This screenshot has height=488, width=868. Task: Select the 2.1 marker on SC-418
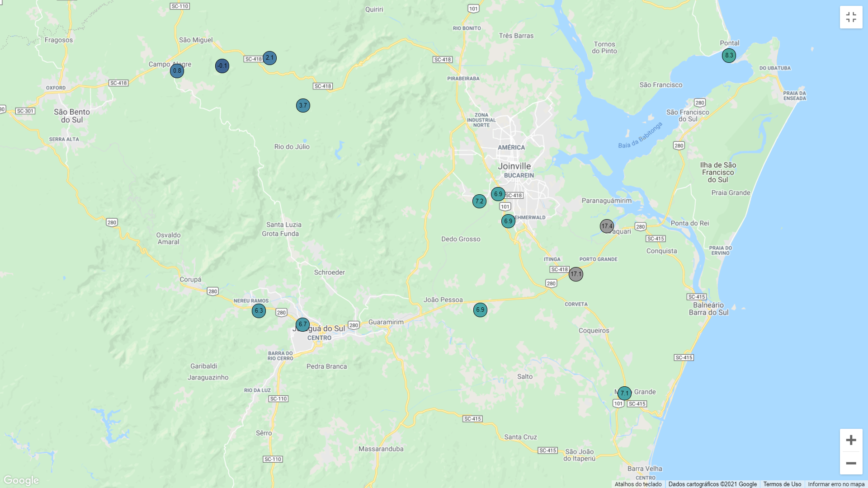269,58
